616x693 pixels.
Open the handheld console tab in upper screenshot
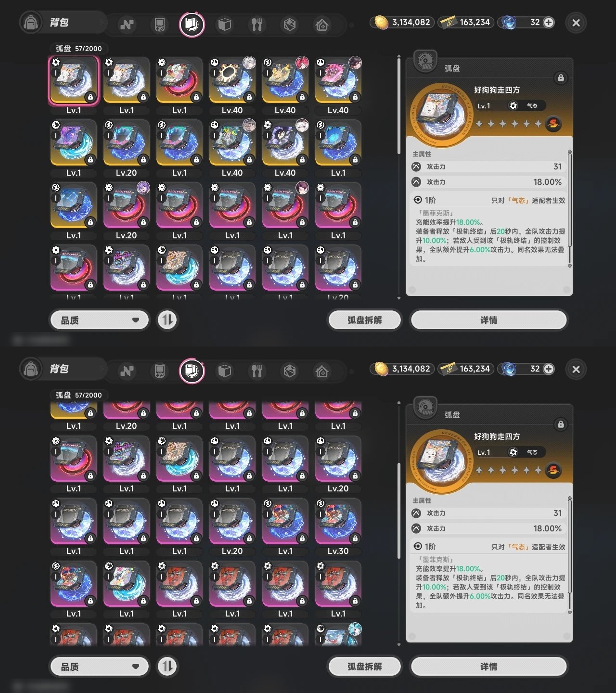coord(159,25)
